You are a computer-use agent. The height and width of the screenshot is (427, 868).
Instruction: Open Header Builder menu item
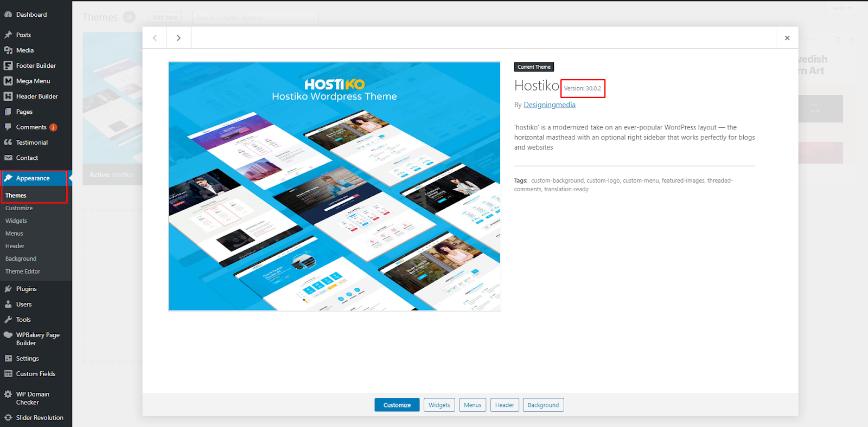[36, 96]
